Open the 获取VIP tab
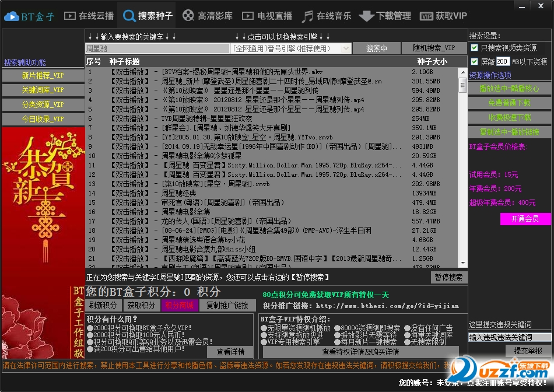554x392 pixels. pos(444,16)
